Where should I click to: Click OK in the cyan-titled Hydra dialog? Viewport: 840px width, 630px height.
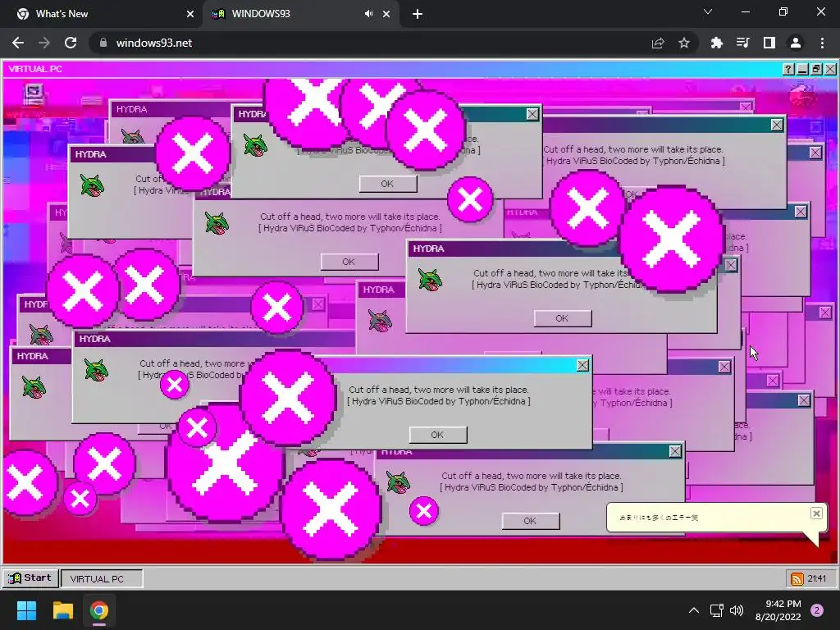click(x=438, y=435)
